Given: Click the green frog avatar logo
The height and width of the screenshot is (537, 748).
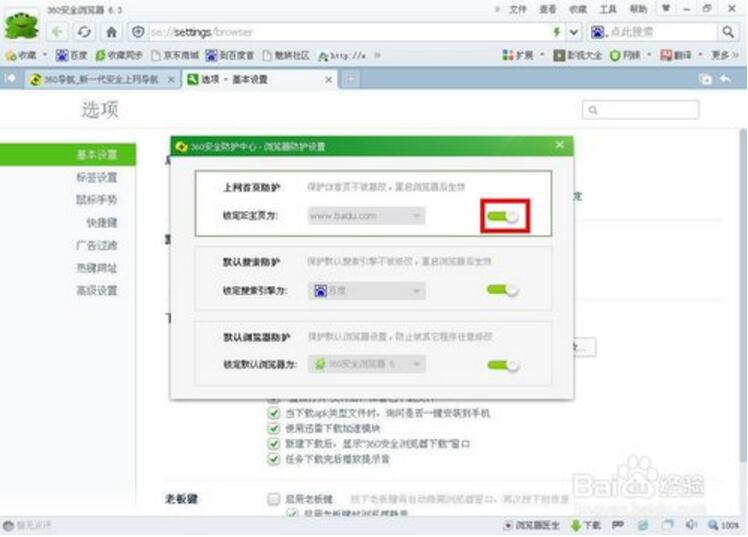Looking at the screenshot, I should 21,24.
